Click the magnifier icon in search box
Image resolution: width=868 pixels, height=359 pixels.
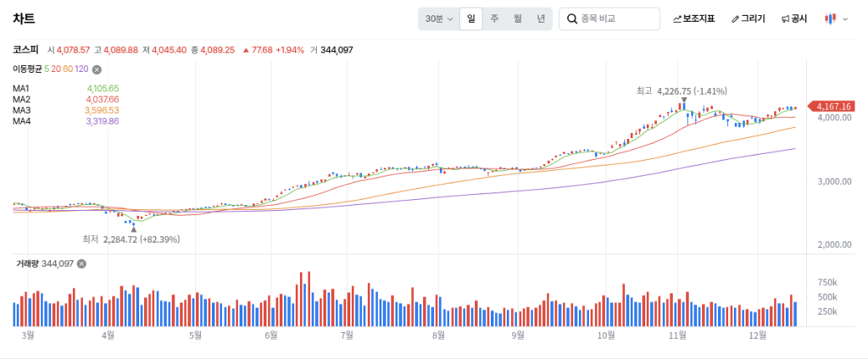click(x=572, y=19)
